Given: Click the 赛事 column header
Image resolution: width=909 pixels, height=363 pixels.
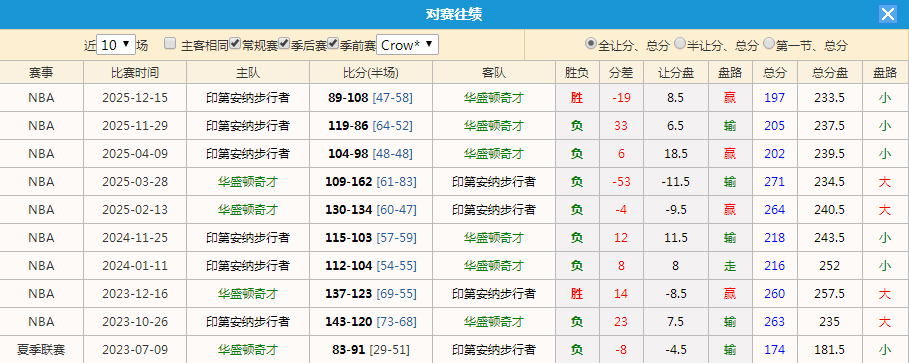Looking at the screenshot, I should point(42,72).
